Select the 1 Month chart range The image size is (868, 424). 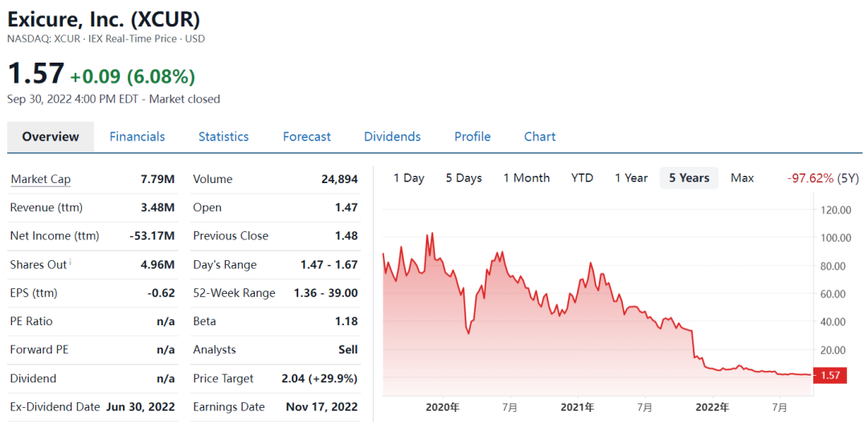526,178
